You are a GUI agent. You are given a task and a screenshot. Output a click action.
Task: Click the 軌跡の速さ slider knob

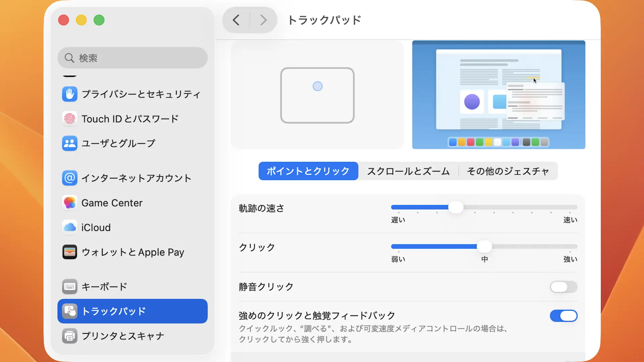[x=456, y=207]
